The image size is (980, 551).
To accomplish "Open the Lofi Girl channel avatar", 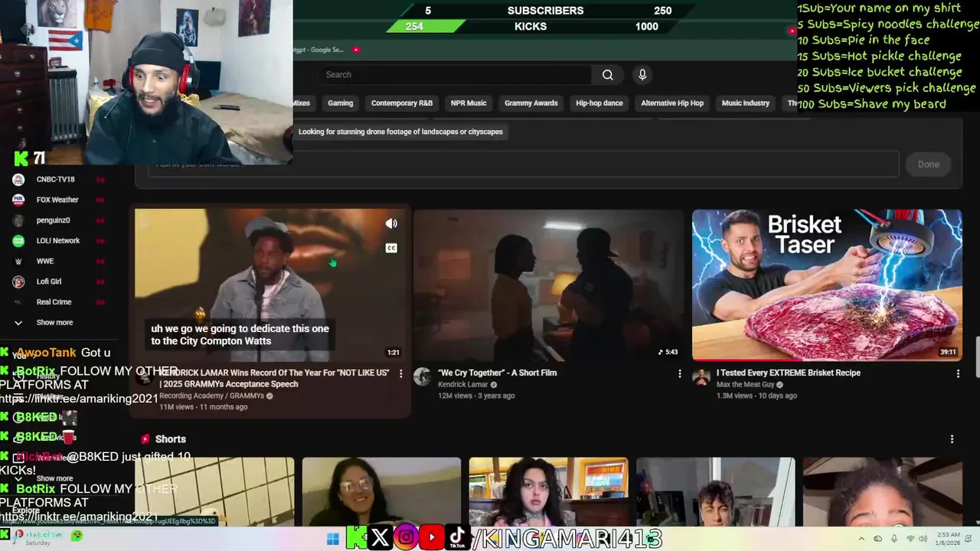I will 18,282.
